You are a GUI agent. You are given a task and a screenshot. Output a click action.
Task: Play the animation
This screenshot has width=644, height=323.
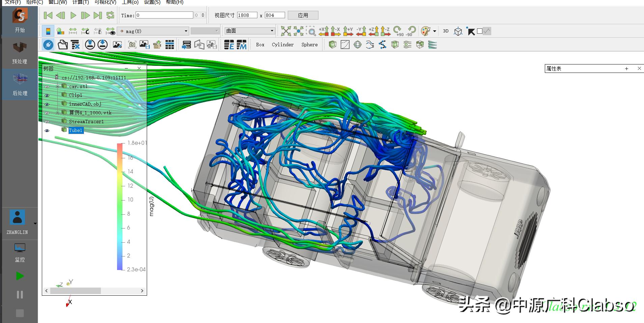[73, 15]
